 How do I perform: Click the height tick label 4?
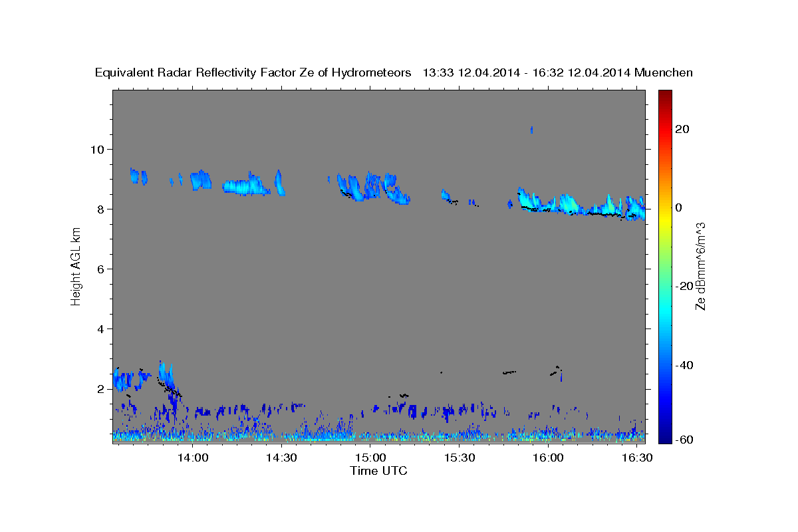coord(101,329)
